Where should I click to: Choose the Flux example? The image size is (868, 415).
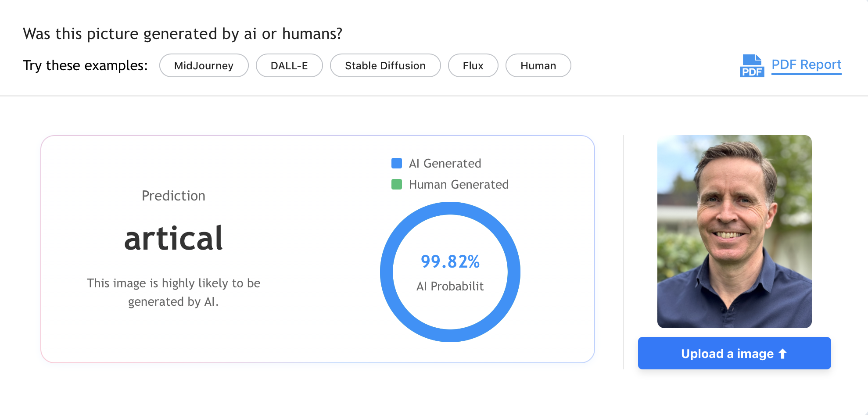(473, 65)
